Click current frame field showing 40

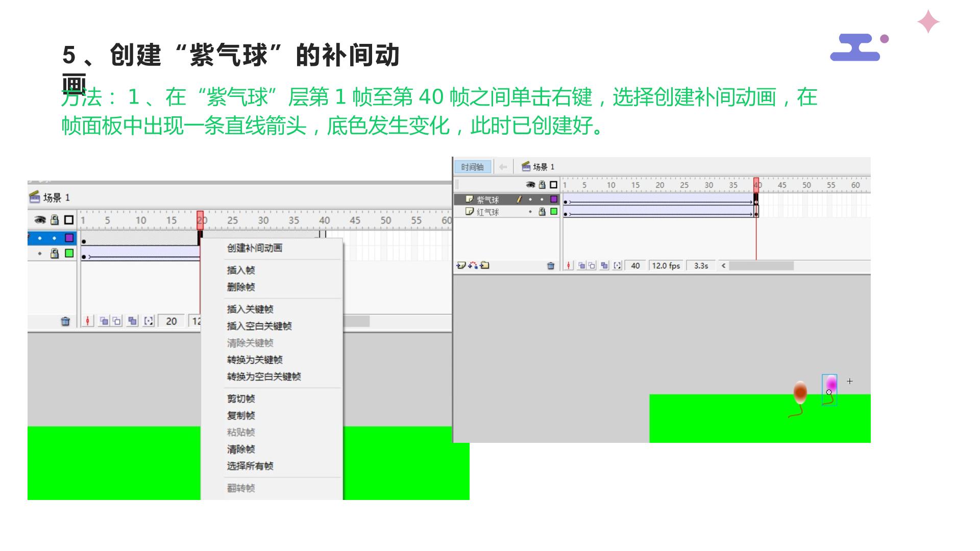[x=635, y=265]
